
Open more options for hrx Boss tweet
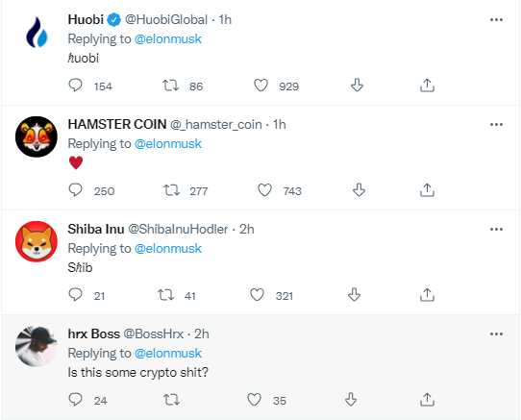click(x=496, y=334)
